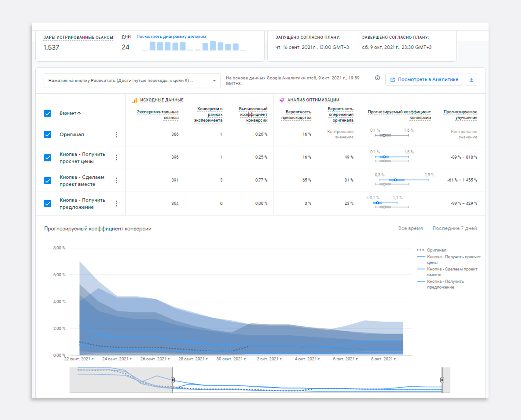521x420 pixels.
Task: Toggle the select-all Вариант header checkbox
Action: coord(48,113)
